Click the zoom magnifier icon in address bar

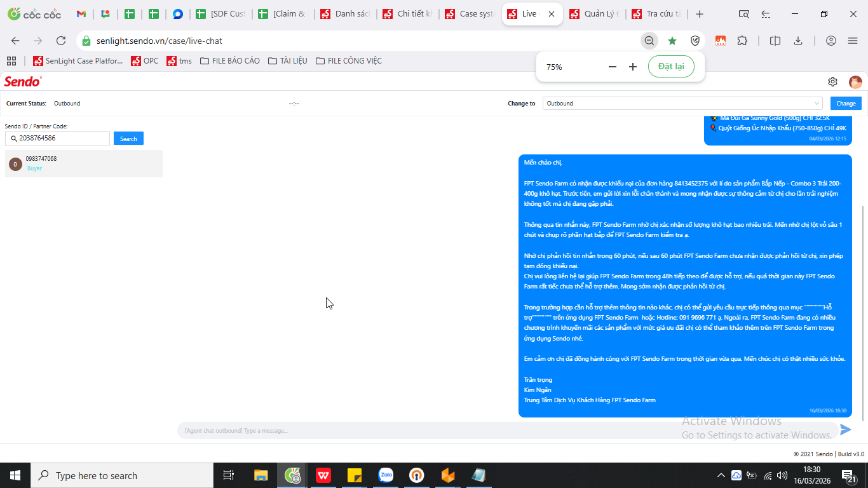(x=649, y=41)
